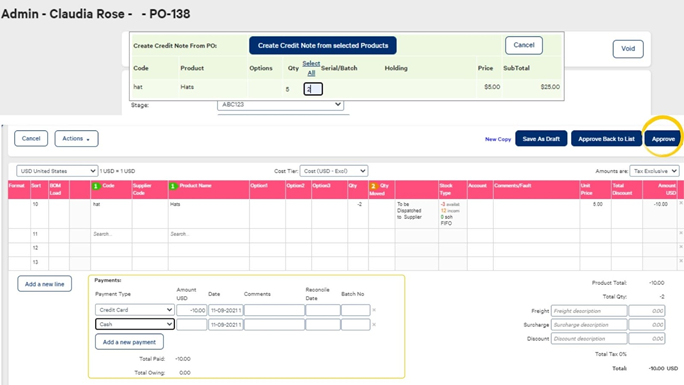The width and height of the screenshot is (684, 385).
Task: Click Add a new line
Action: [x=44, y=284]
